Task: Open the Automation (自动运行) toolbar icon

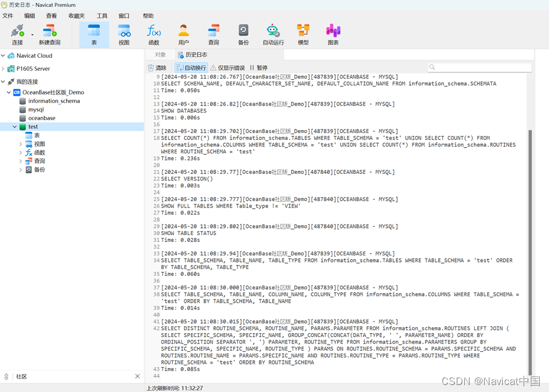Action: coord(273,34)
